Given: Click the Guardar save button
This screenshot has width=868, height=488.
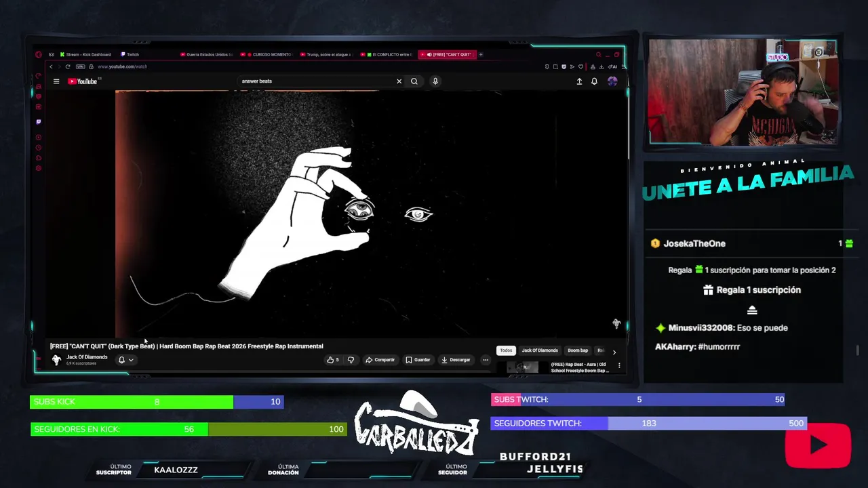Looking at the screenshot, I should pos(418,360).
